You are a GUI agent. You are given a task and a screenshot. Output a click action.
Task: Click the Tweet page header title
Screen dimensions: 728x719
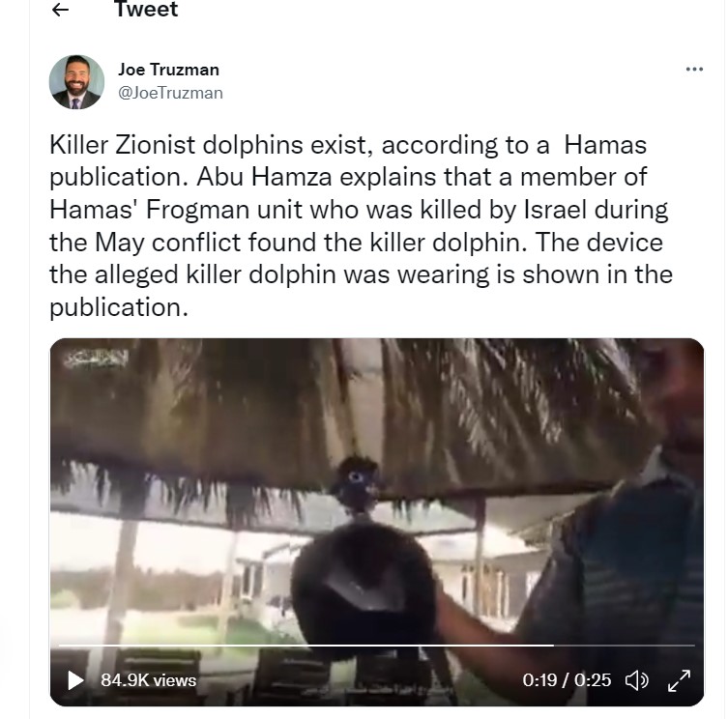[x=146, y=11]
